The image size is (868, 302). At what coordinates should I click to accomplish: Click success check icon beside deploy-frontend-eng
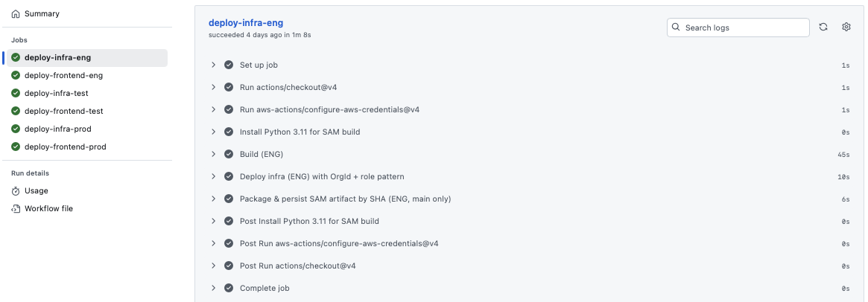click(16, 75)
